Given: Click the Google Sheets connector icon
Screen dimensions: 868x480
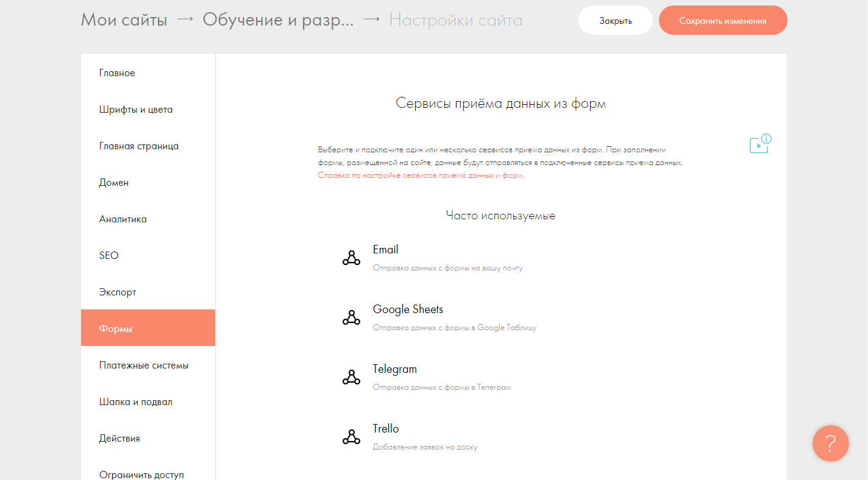Looking at the screenshot, I should tap(351, 317).
